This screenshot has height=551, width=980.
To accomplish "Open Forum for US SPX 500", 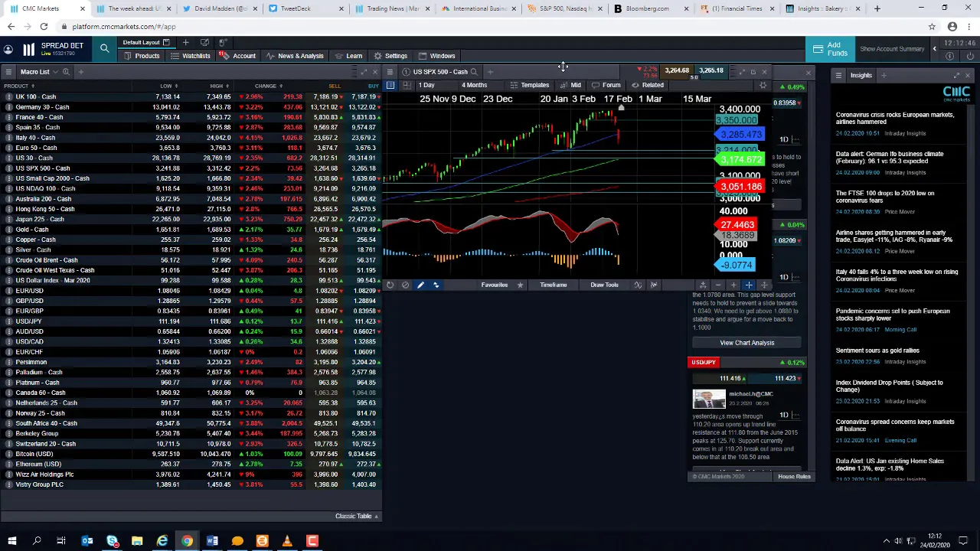I will tap(606, 85).
